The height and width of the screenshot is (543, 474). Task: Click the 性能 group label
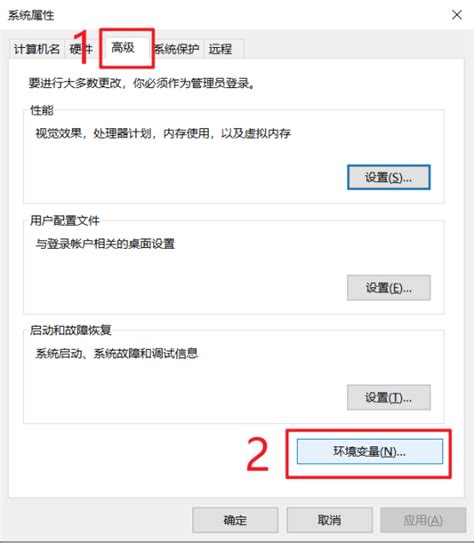click(x=42, y=110)
